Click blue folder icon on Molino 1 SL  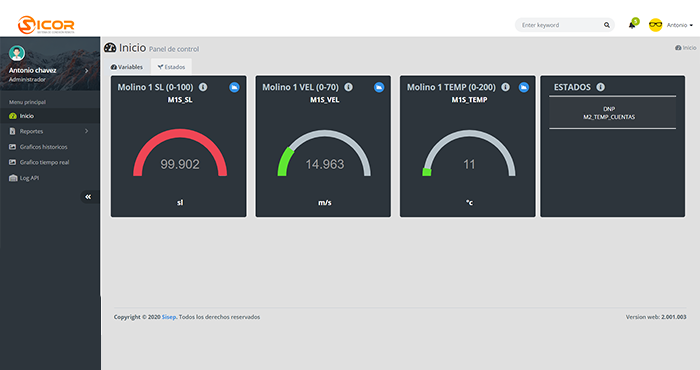pos(234,87)
